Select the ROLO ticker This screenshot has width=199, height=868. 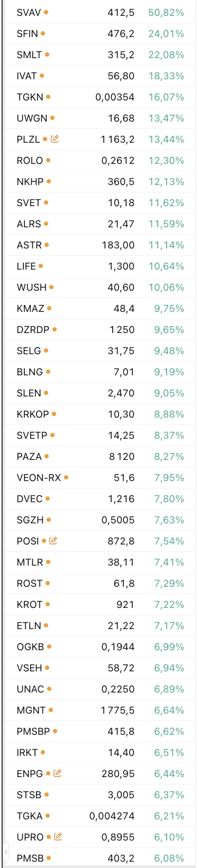pyautogui.click(x=30, y=161)
